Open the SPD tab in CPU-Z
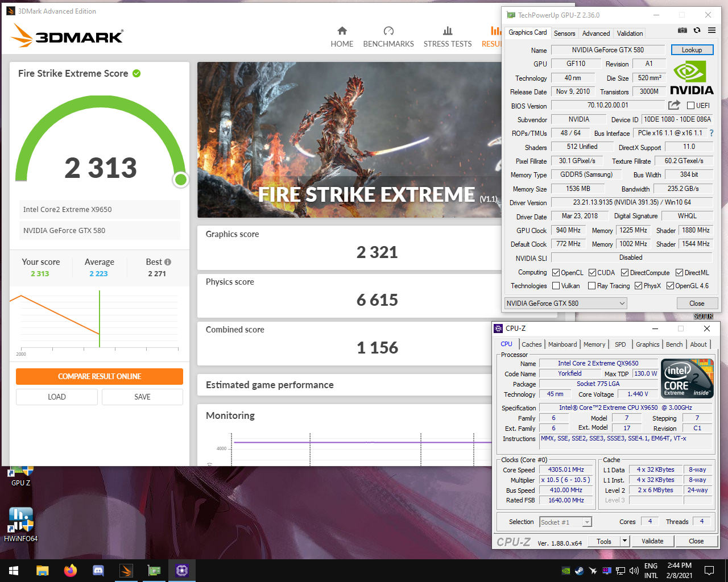The width and height of the screenshot is (728, 582). (x=620, y=344)
